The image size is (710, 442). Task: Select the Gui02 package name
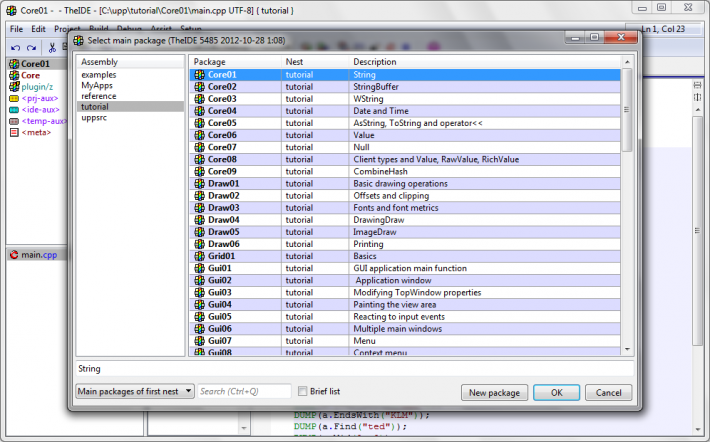(x=220, y=280)
